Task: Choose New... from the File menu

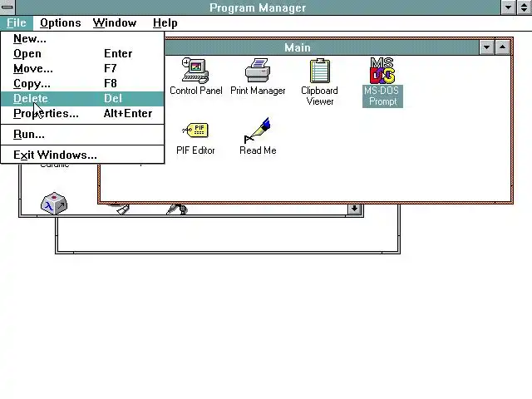Action: click(82, 39)
